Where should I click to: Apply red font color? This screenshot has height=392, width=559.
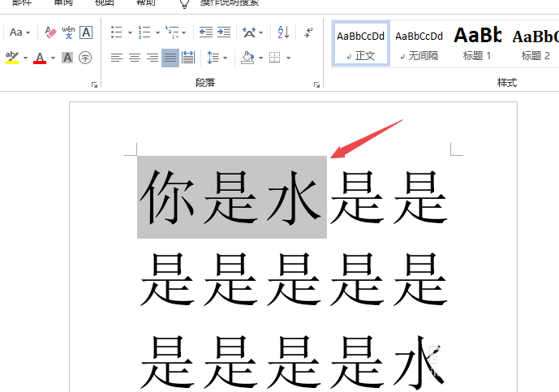pos(40,58)
